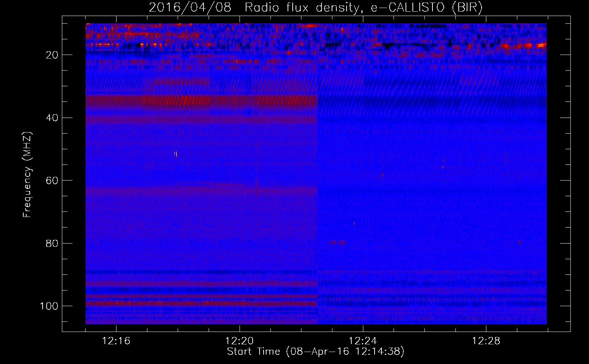Click the plot title containing e-CALLISTO (BIR)
The image size is (589, 364).
click(x=316, y=7)
